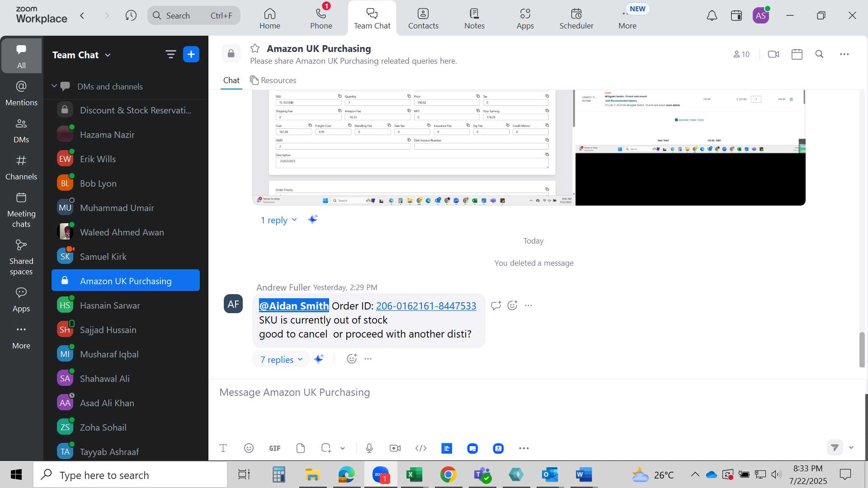Open the history clock icon
Viewport: 868px width, 488px height.
tap(131, 16)
